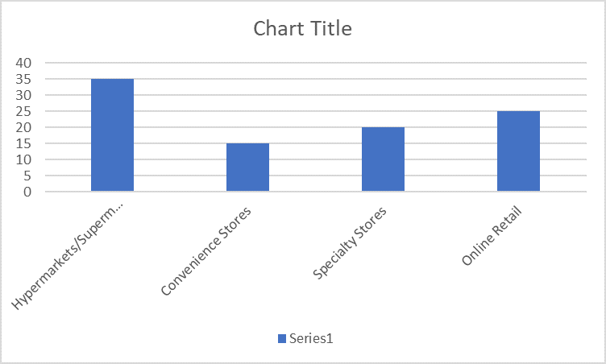Click the Series1 legend color swatch

click(282, 338)
